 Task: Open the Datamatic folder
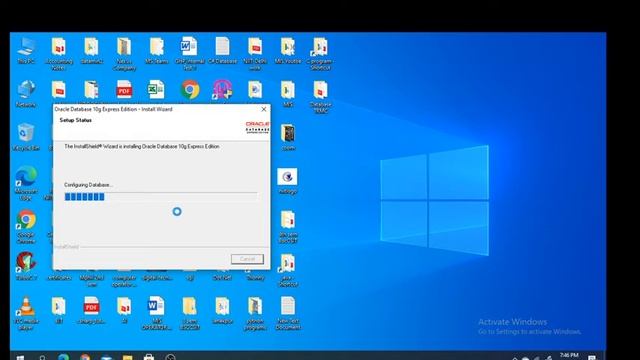click(x=91, y=51)
